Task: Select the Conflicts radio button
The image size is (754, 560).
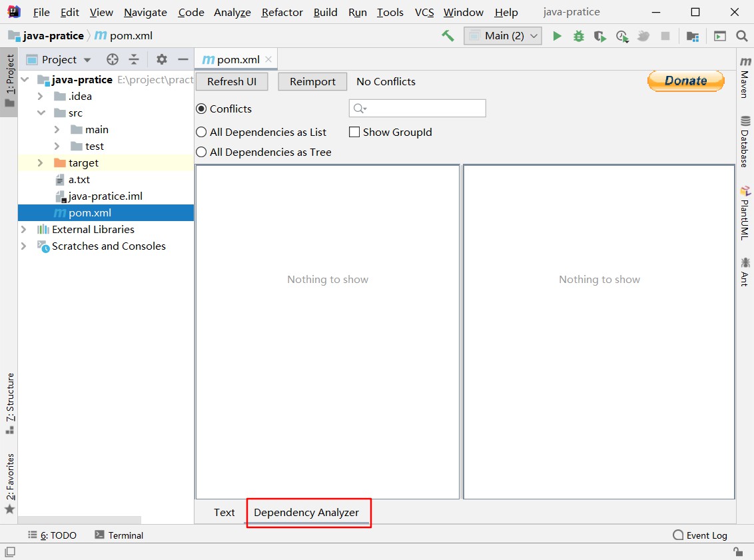Action: click(x=201, y=109)
